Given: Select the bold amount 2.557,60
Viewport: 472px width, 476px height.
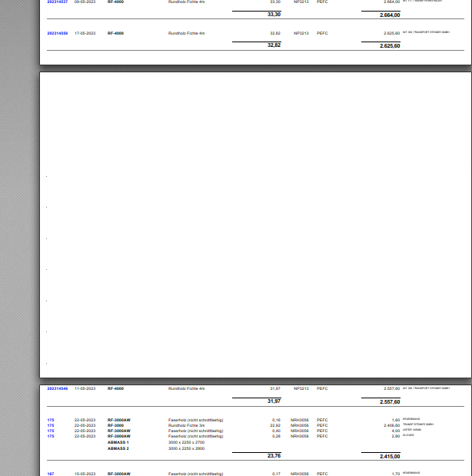Looking at the screenshot, I should coord(390,402).
